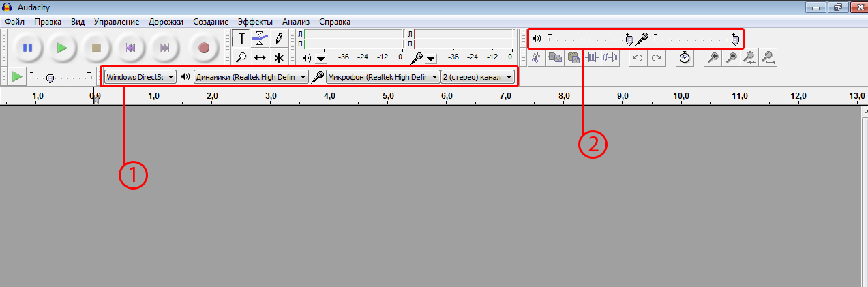Click the microphone input volume slider
868x287 pixels.
coord(694,40)
